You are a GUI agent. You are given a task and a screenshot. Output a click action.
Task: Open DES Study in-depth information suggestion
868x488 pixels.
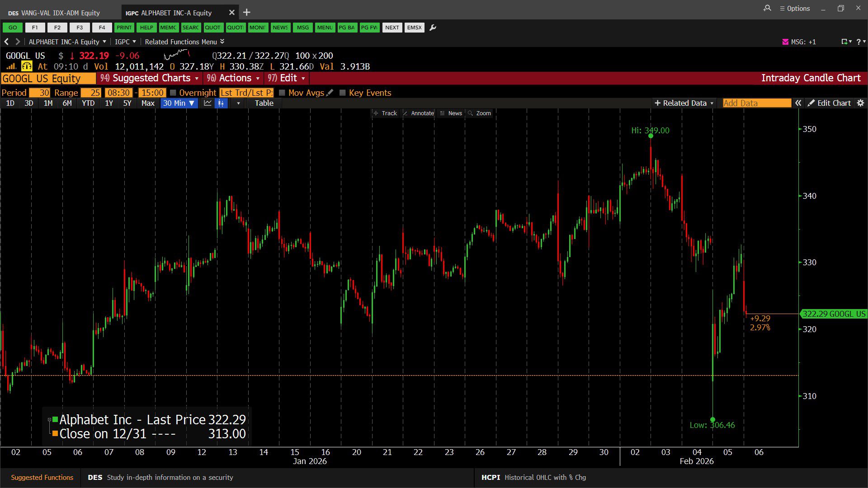(160, 477)
